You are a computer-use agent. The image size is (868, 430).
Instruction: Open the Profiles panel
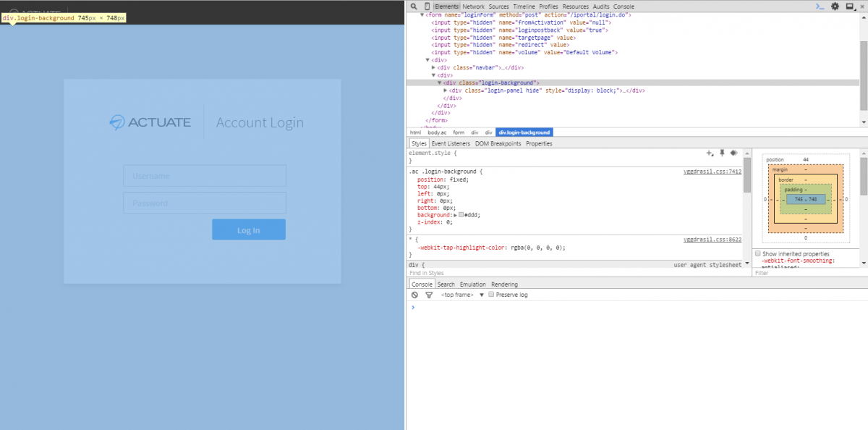pos(549,6)
